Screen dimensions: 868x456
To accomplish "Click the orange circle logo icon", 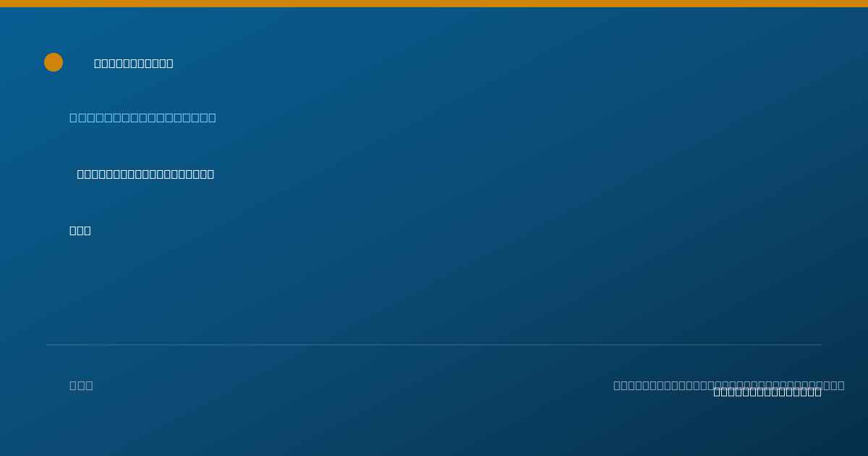I will pyautogui.click(x=54, y=62).
